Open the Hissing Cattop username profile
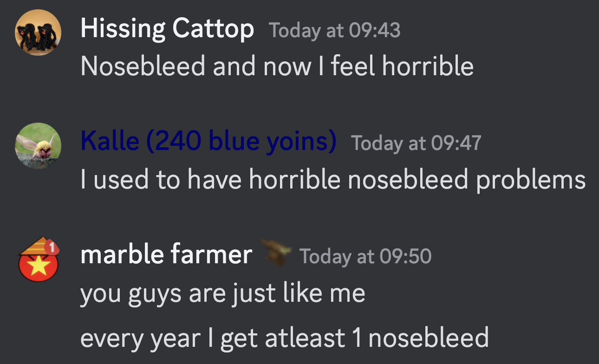 pyautogui.click(x=167, y=29)
